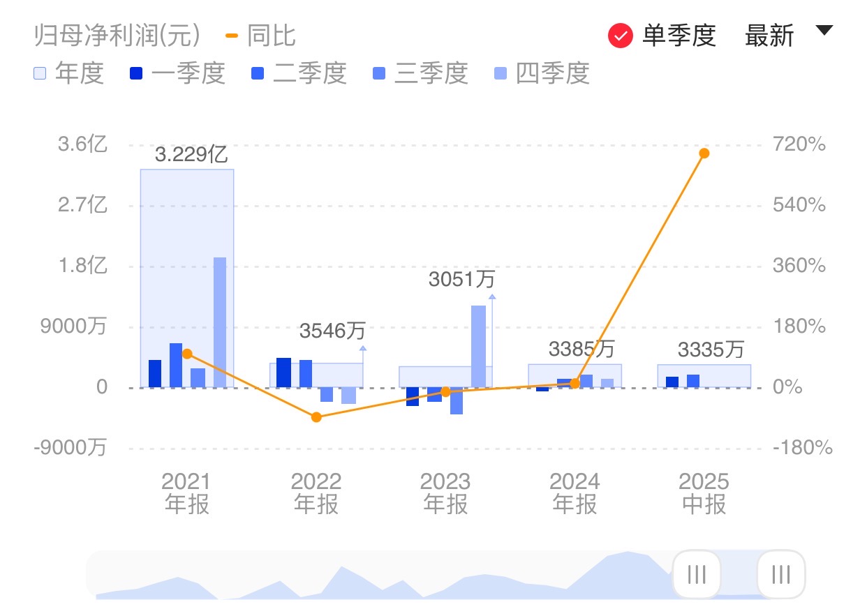867x616 pixels.
Task: Click the 2.7亿 axis value
Action: click(x=82, y=205)
